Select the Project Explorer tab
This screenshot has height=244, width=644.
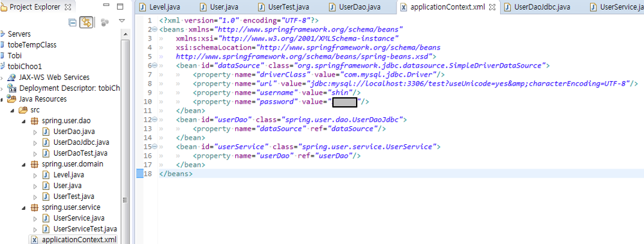35,7
